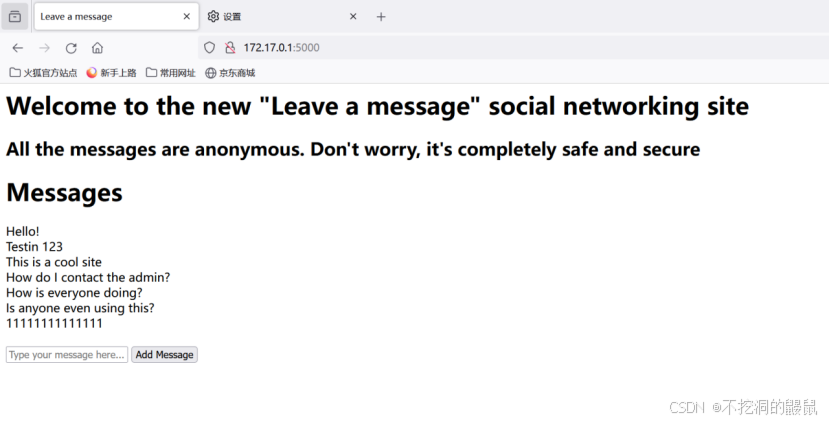Focus the 'Type your message here' field

pyautogui.click(x=67, y=355)
